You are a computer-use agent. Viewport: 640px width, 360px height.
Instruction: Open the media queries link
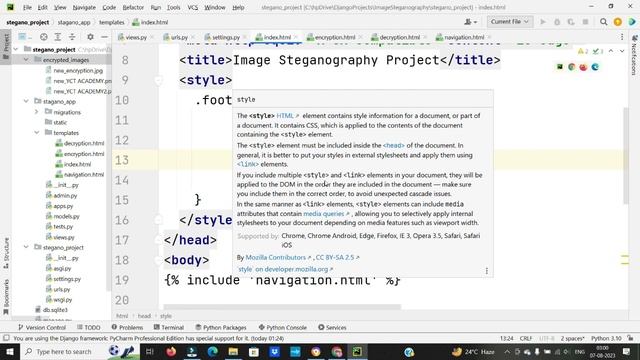point(326,213)
